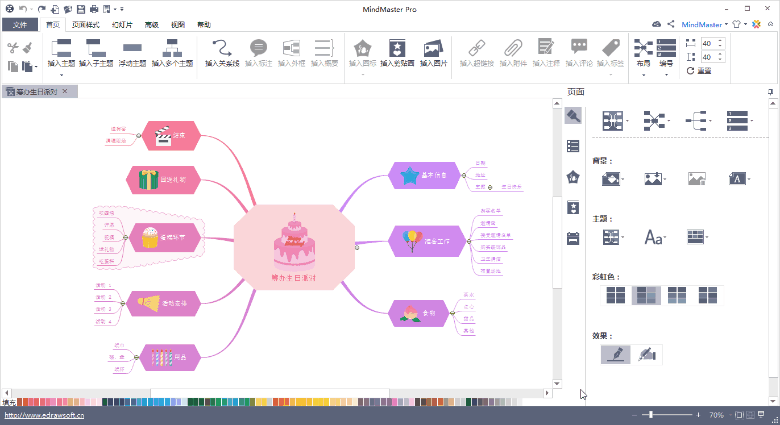Open the outline list icon in side panel
Image resolution: width=780 pixels, height=425 pixels.
click(x=573, y=146)
